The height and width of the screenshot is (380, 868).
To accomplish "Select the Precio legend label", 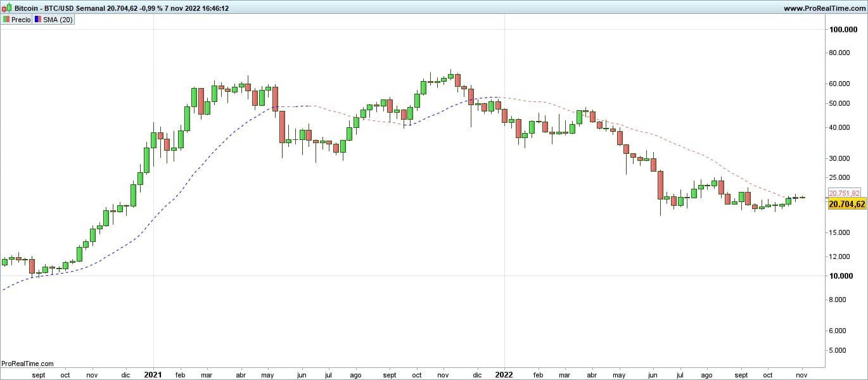I will 21,20.
